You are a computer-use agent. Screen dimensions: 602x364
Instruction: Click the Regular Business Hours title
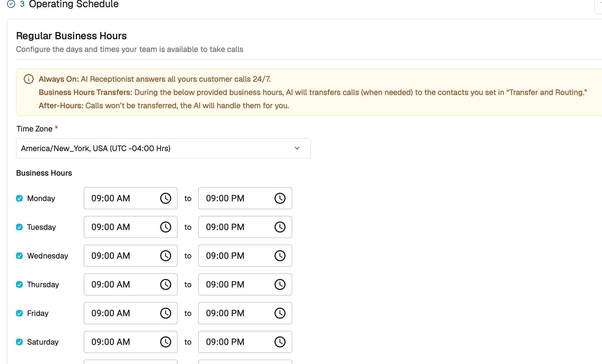(71, 36)
